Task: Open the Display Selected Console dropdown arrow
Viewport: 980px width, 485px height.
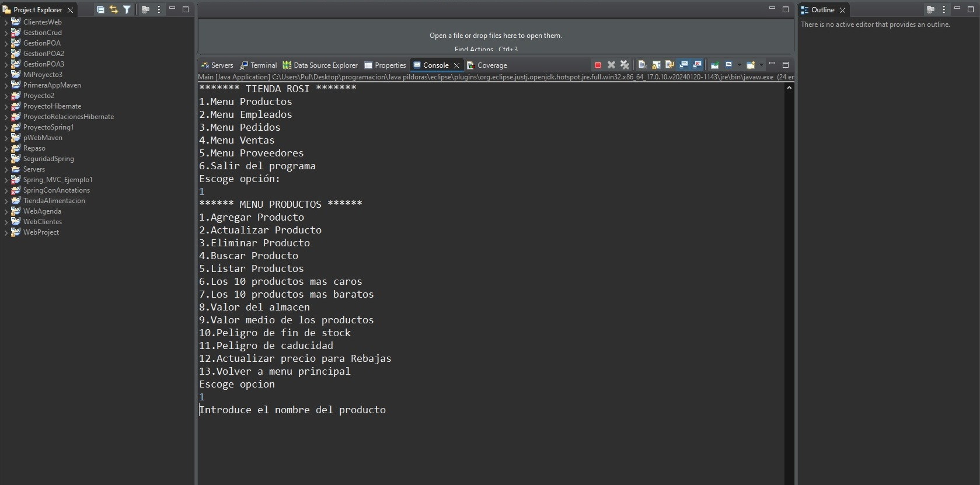Action: coord(739,65)
